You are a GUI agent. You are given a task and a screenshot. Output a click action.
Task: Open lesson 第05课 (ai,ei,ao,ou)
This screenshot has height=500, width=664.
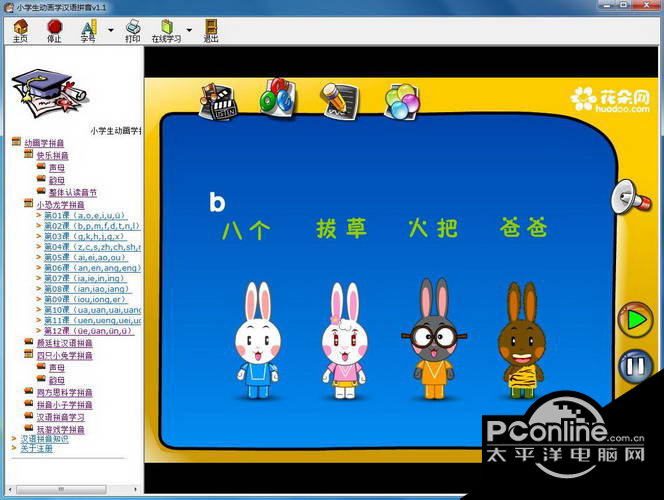point(86,257)
